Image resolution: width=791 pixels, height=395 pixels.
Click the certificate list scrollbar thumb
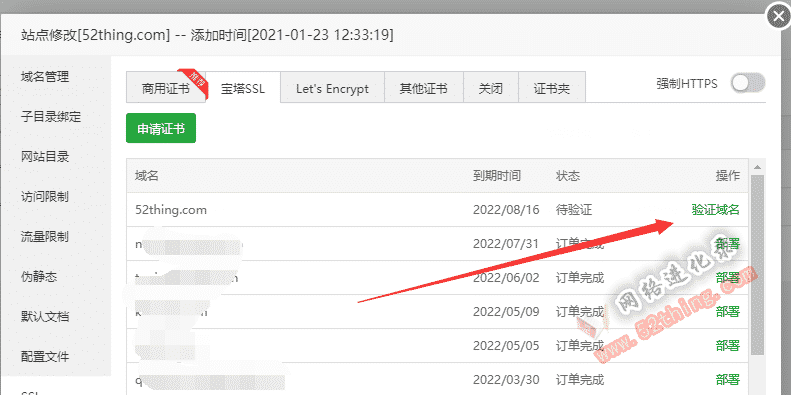point(757,265)
